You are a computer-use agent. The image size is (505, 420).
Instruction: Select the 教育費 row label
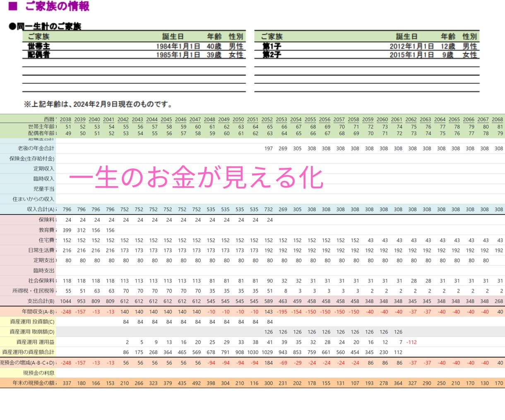point(47,230)
